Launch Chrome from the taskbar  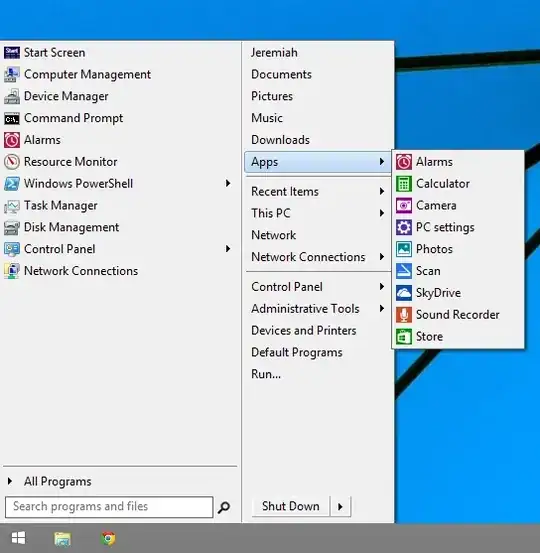(x=108, y=539)
